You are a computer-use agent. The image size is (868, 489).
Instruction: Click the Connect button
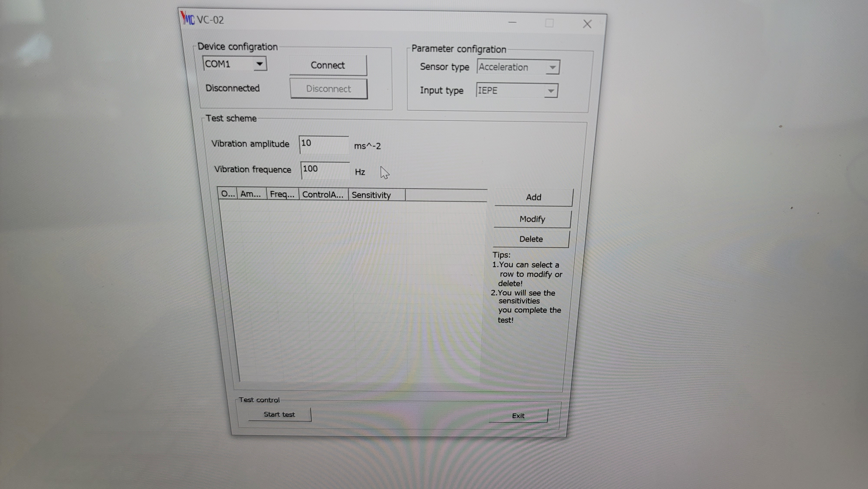[x=328, y=65]
